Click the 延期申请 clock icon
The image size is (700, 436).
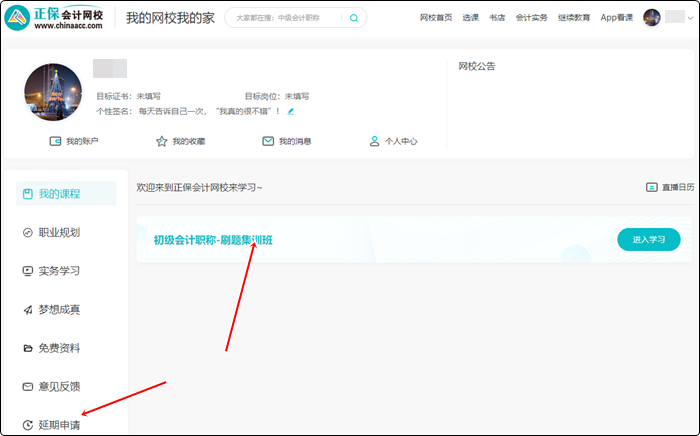pos(28,425)
